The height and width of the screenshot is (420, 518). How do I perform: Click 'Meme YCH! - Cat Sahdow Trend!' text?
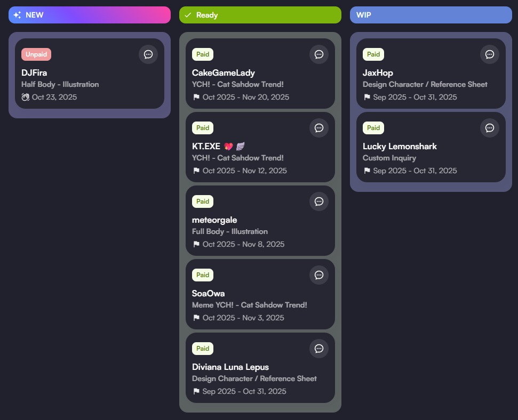(250, 305)
